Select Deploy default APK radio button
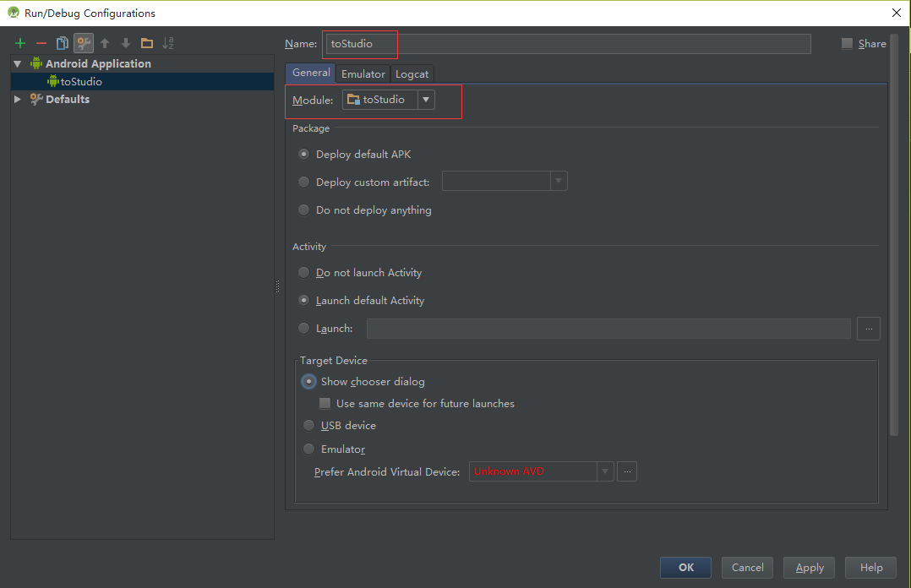This screenshot has height=588, width=911. [303, 155]
